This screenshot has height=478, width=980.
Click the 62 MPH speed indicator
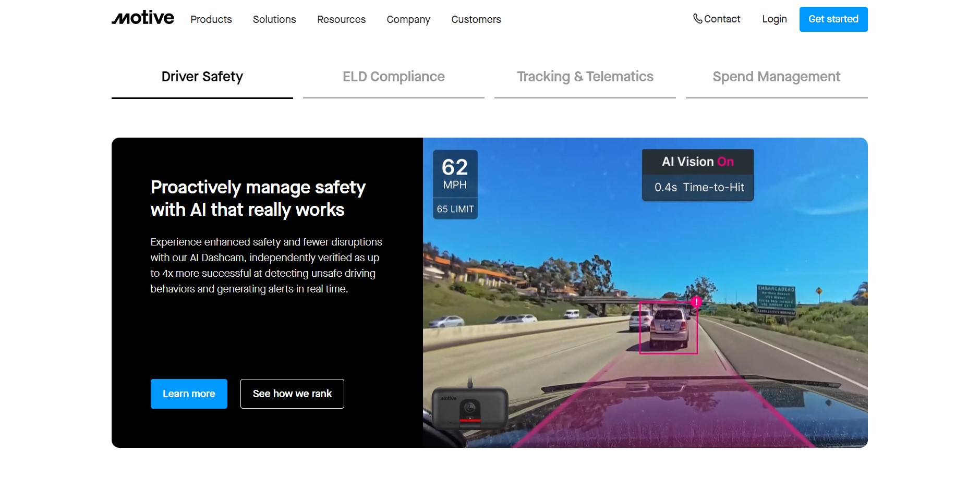(455, 174)
